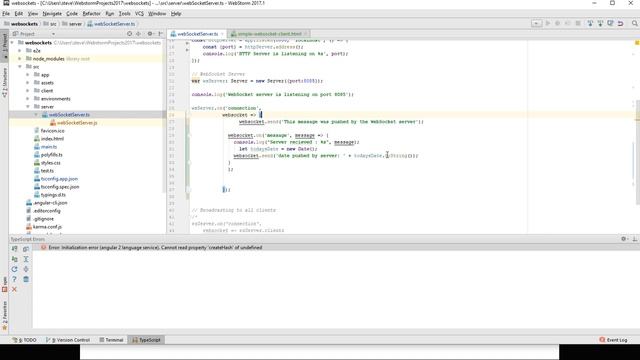Toggle the 1: Project side tool button
The image size is (640, 360).
click(x=4, y=45)
